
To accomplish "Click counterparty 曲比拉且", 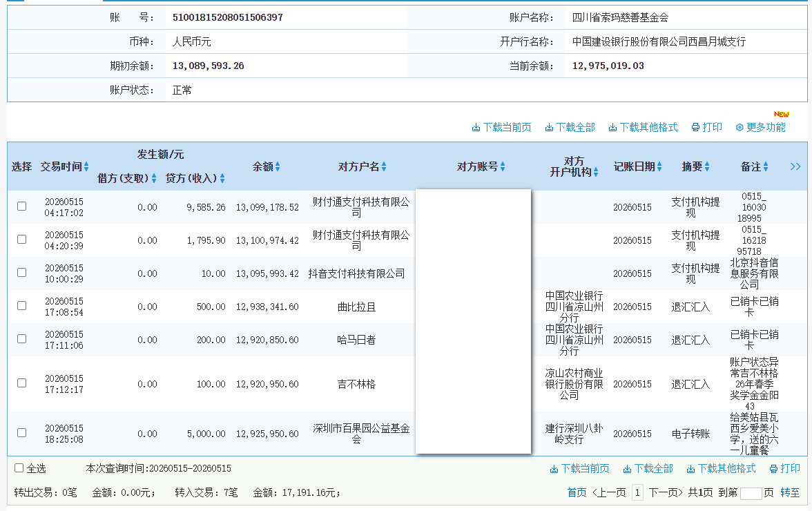I will tap(356, 307).
